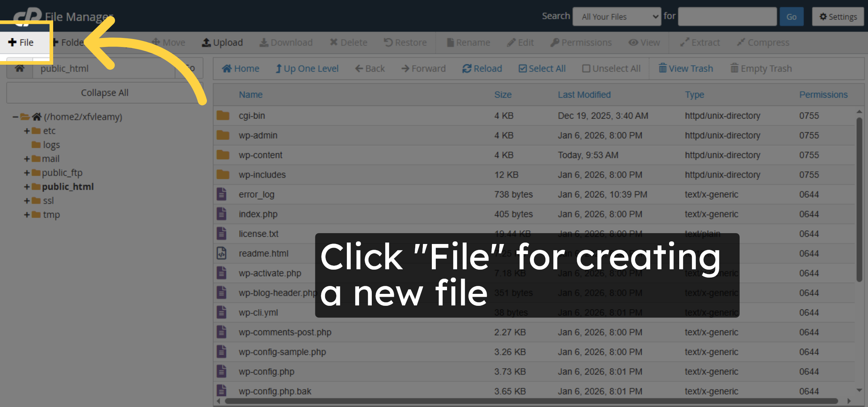The height and width of the screenshot is (407, 868).
Task: Click the Extract icon
Action: tap(699, 42)
